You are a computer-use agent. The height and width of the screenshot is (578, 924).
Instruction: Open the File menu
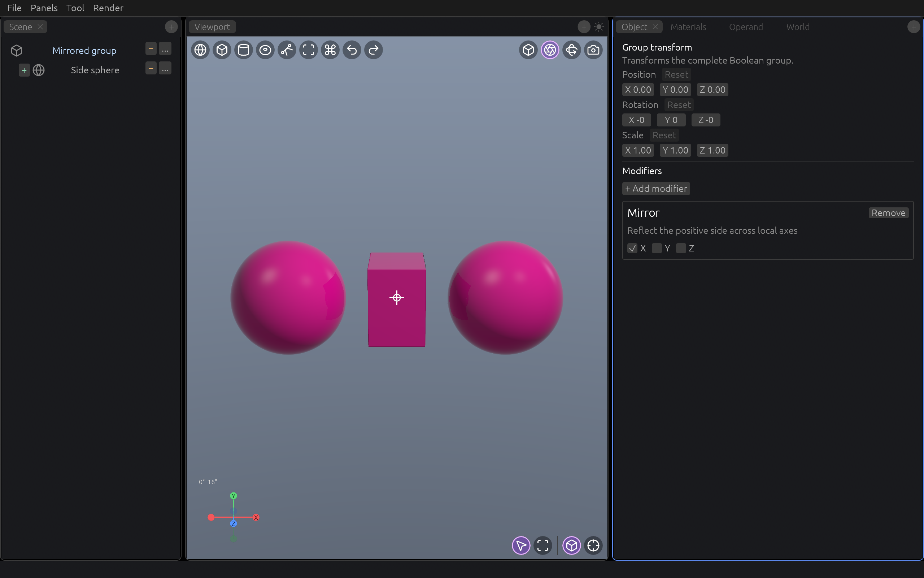coord(14,8)
